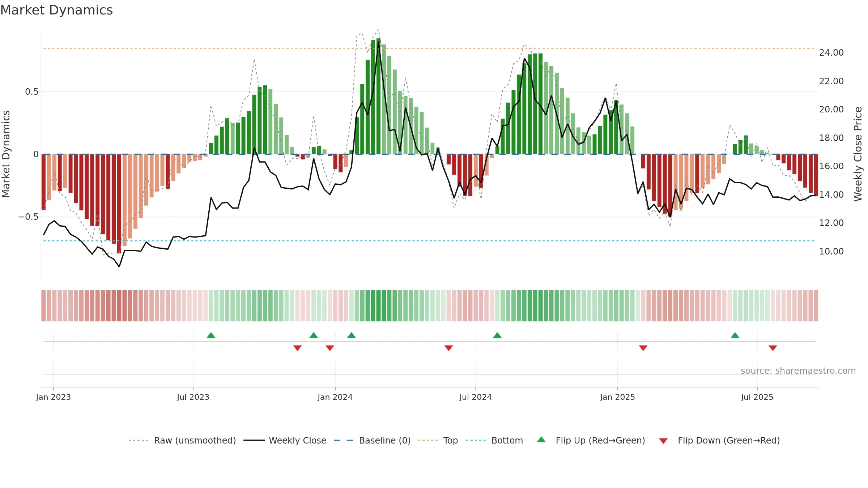Click the vertical Market Dynamics axis title
The width and height of the screenshot is (868, 488).
[x=6, y=154]
